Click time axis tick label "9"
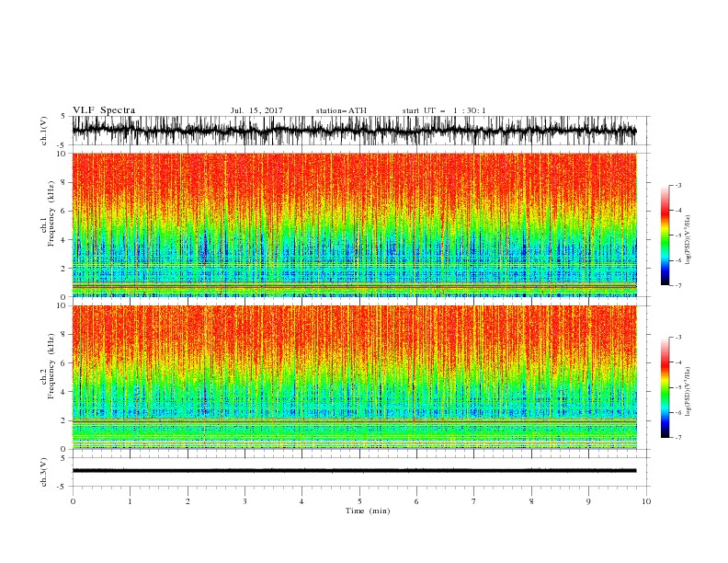This screenshot has height=563, width=728. [x=588, y=501]
